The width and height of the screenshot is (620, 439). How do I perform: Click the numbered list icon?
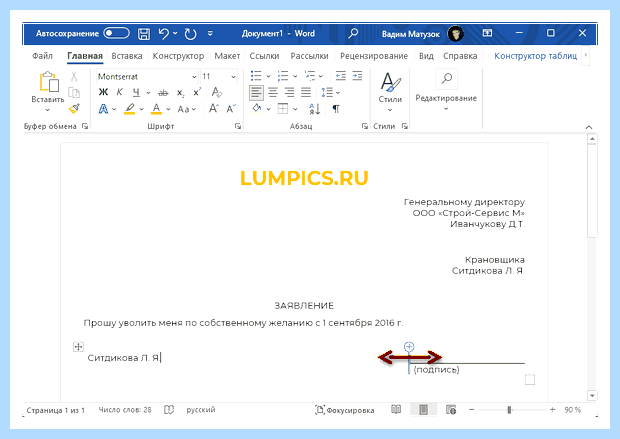tap(283, 76)
